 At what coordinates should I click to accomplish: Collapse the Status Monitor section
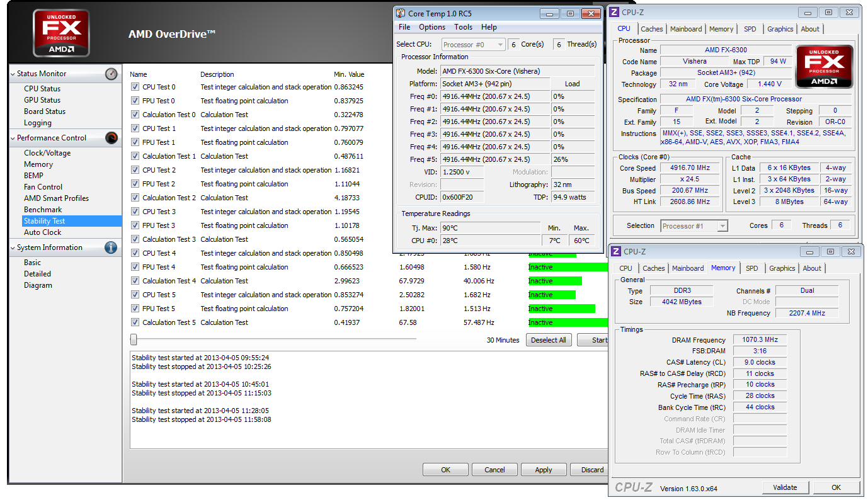tap(13, 74)
